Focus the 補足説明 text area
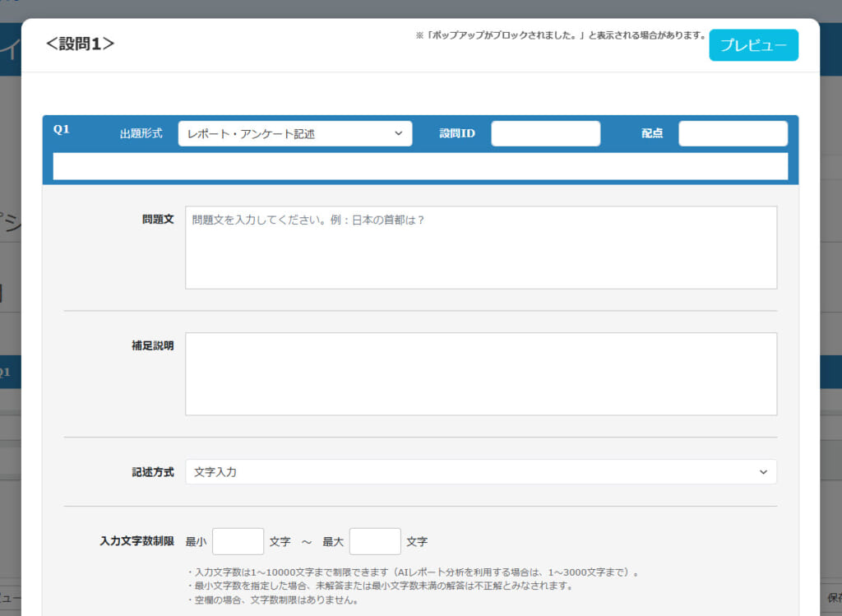Screen dimensions: 842x616 click(x=480, y=373)
